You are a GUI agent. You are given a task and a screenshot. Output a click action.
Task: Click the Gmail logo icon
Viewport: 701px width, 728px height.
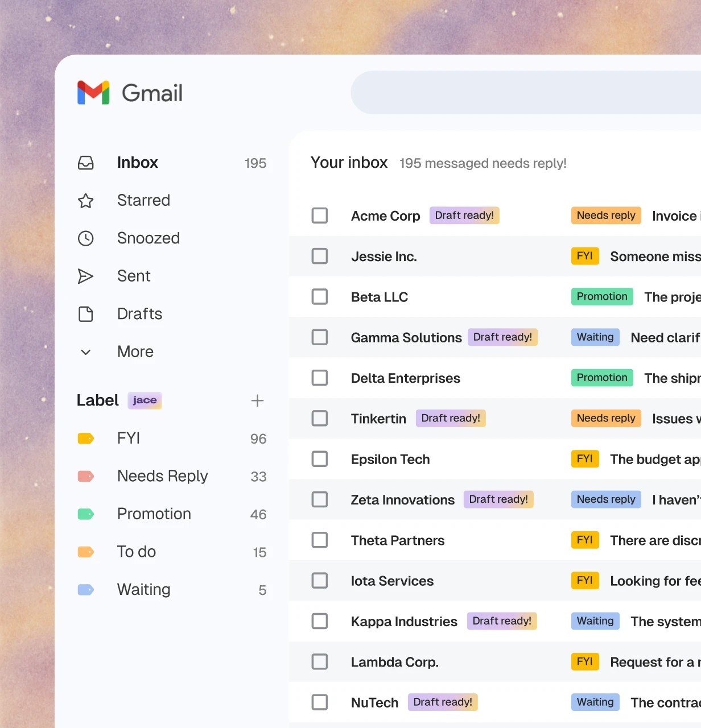(x=93, y=93)
